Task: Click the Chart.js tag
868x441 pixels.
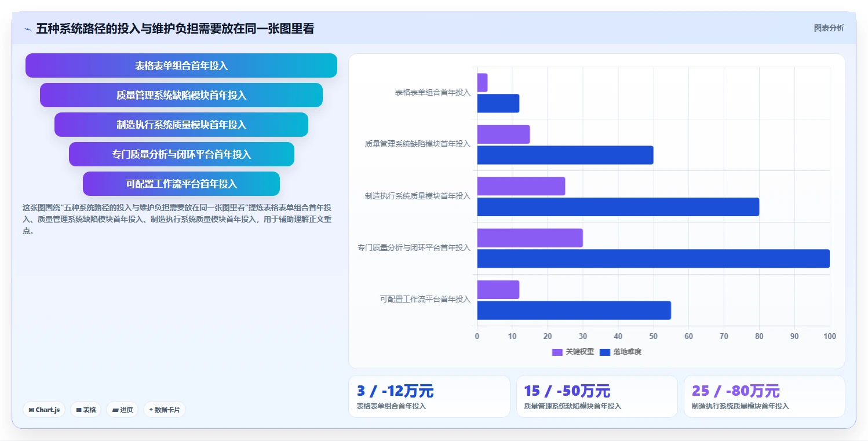Action: (x=45, y=410)
